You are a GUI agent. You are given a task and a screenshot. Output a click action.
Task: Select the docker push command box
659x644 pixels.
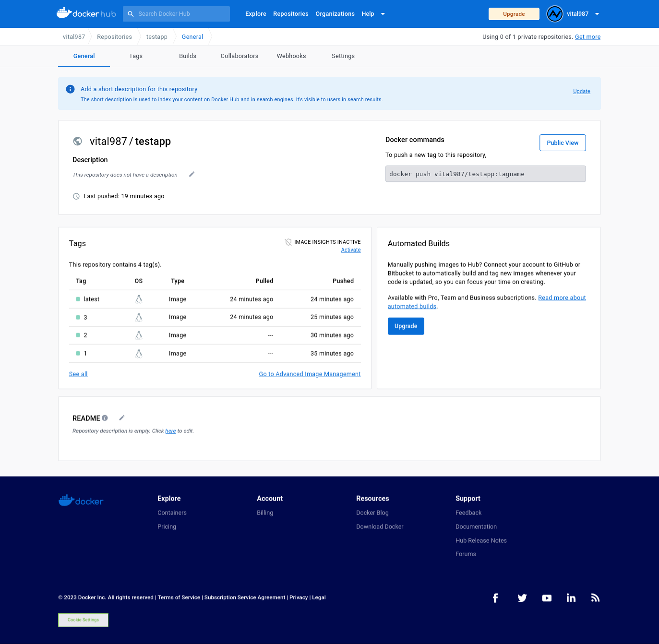click(486, 174)
